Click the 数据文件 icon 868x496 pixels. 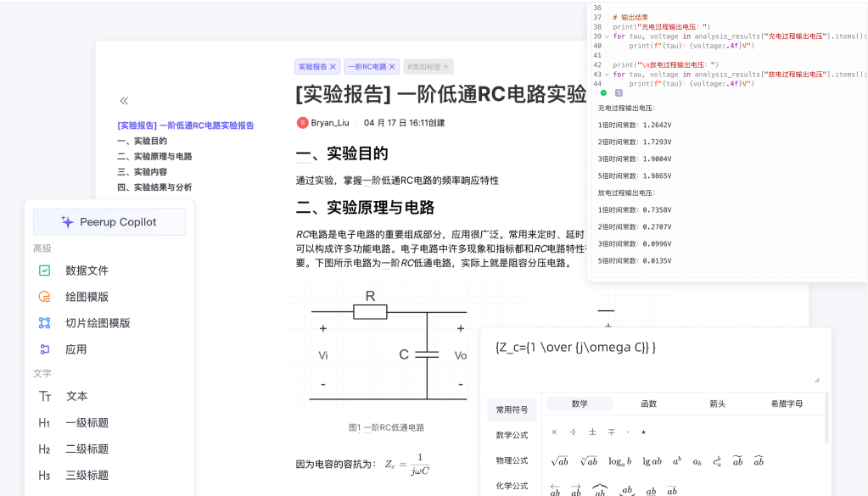click(45, 270)
